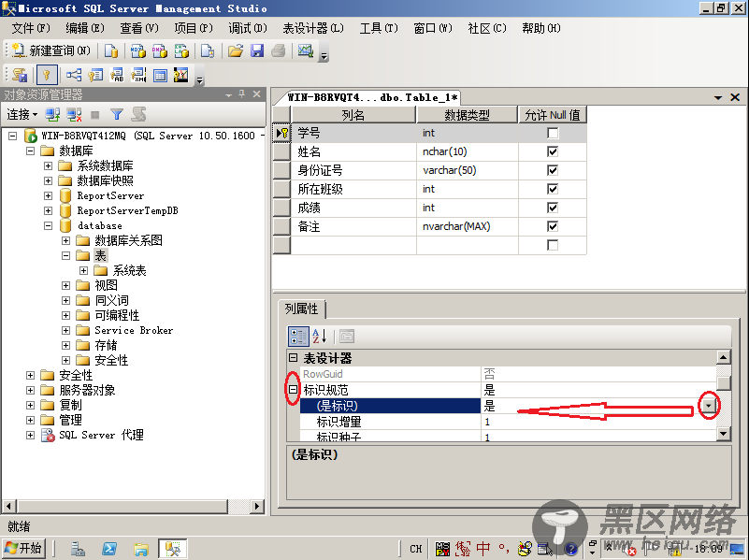Image resolution: width=749 pixels, height=560 pixels.
Task: Click the Disconnect icon in Object Explorer
Action: pos(74,115)
